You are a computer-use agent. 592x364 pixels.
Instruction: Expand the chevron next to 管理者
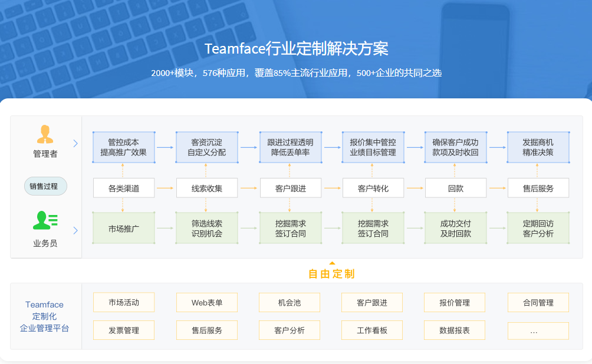click(75, 142)
